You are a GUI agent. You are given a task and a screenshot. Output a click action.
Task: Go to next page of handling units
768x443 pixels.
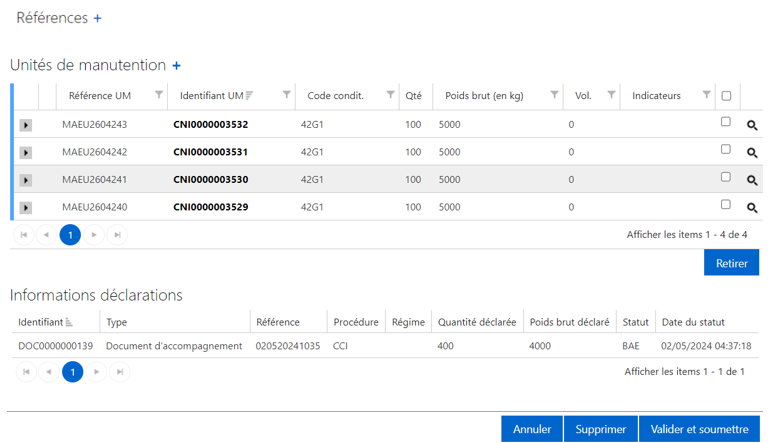[x=94, y=235]
